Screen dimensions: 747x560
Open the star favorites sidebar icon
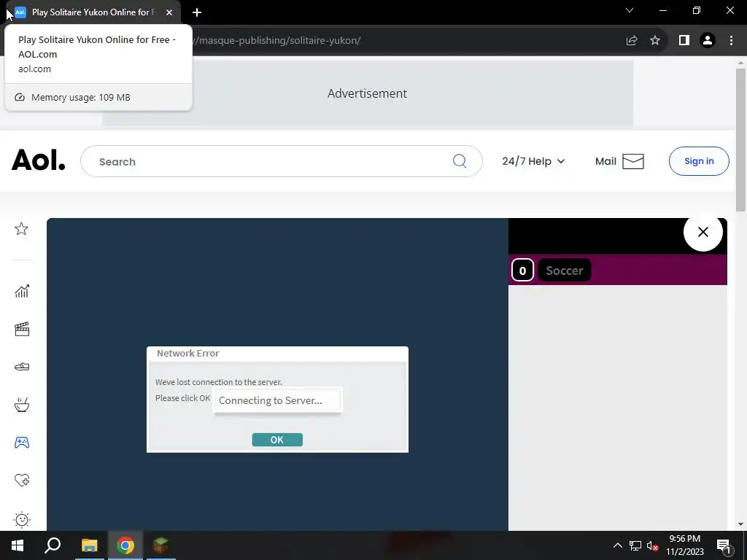point(21,229)
